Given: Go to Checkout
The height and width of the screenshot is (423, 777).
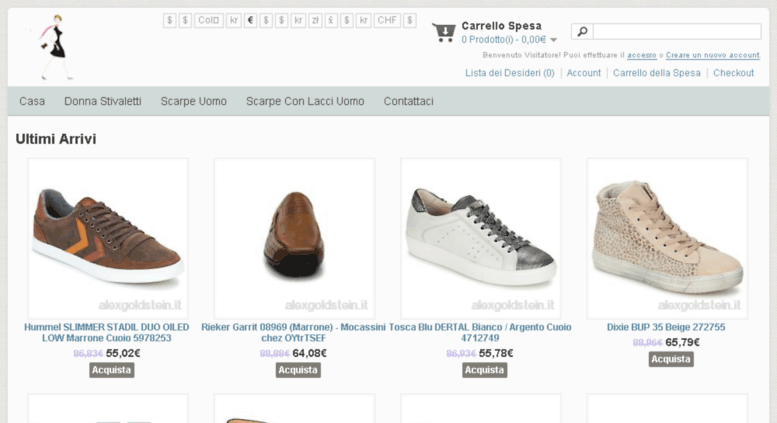Looking at the screenshot, I should 733,73.
